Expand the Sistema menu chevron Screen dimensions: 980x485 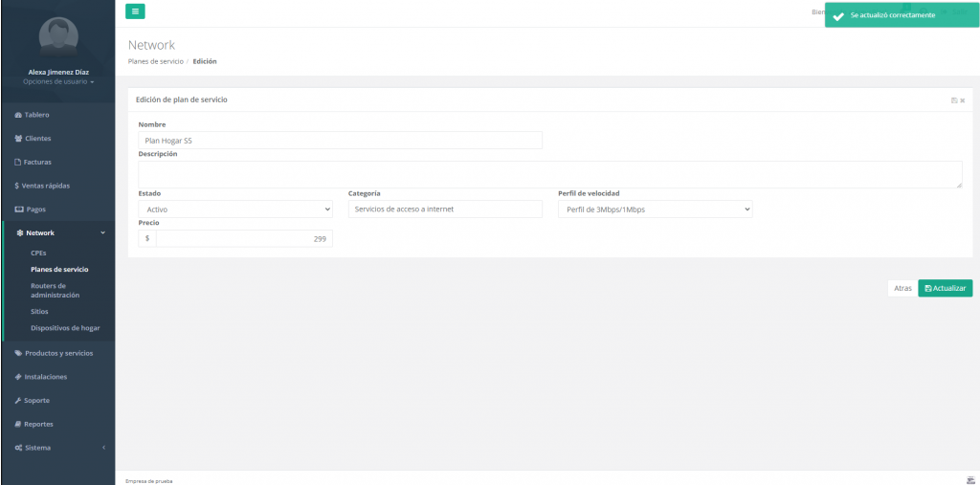pyautogui.click(x=103, y=448)
